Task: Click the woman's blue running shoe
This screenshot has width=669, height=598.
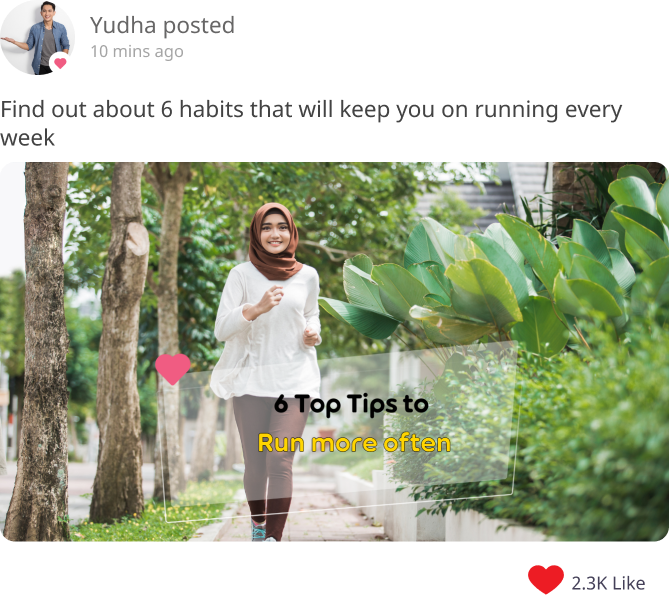Action: [259, 530]
